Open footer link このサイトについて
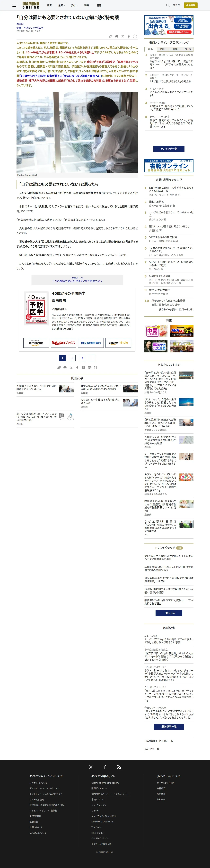Viewport: 210px width, 868px height. [x=38, y=783]
